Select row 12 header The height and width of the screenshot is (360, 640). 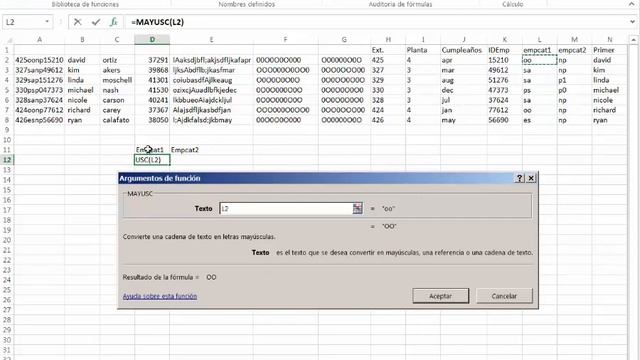pos(7,160)
